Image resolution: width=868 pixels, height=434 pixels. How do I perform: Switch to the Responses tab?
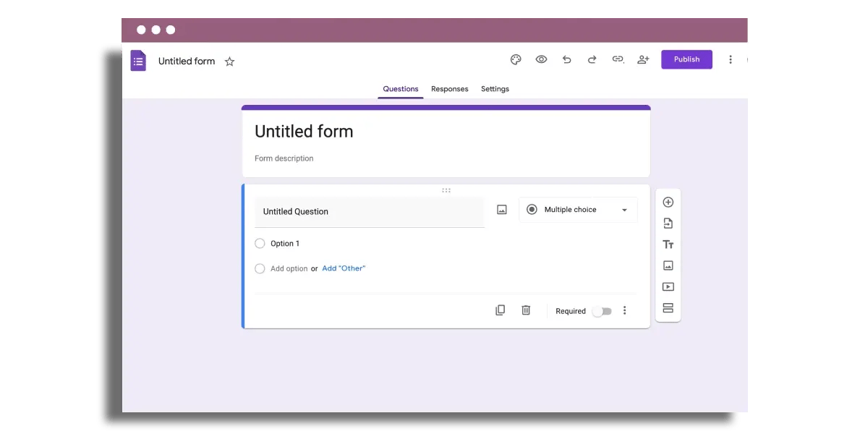449,89
